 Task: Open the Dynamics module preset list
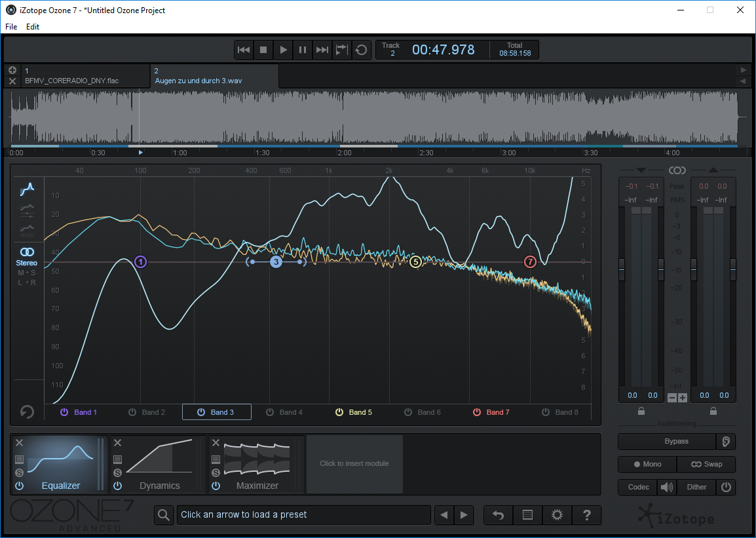(118, 459)
